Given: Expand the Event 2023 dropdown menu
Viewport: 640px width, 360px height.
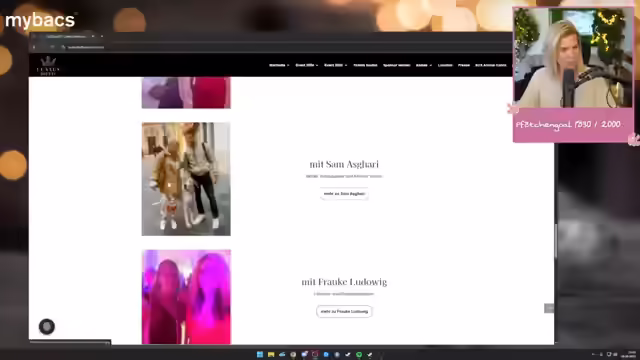Looking at the screenshot, I should 336,65.
